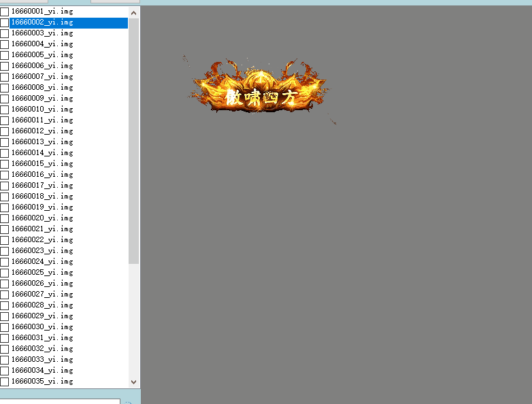Select file name 16660005_yi.img
This screenshot has height=404, width=532.
tap(42, 55)
